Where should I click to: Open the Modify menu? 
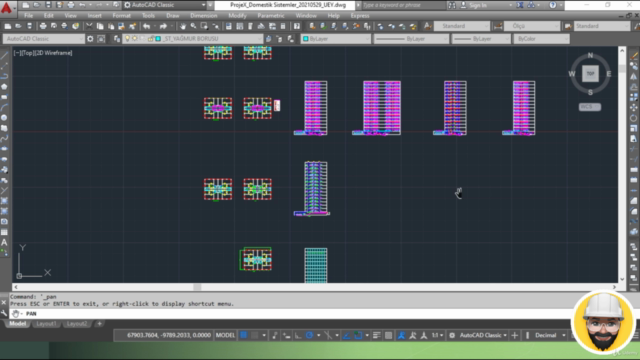point(237,16)
